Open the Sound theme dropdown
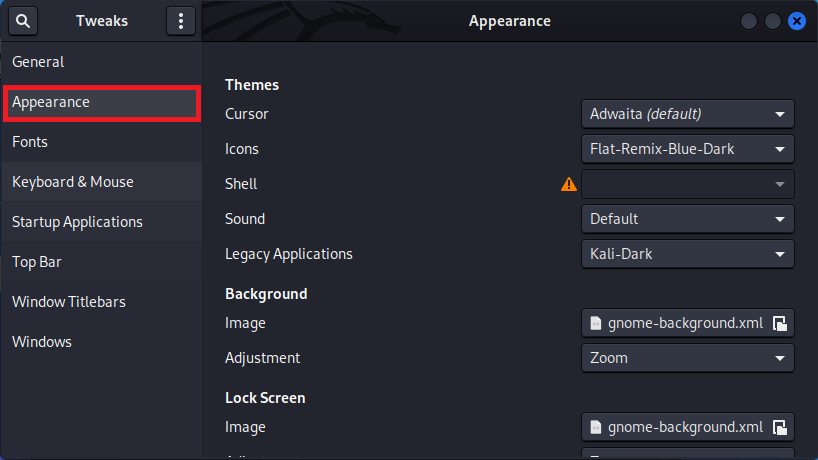 (x=687, y=219)
